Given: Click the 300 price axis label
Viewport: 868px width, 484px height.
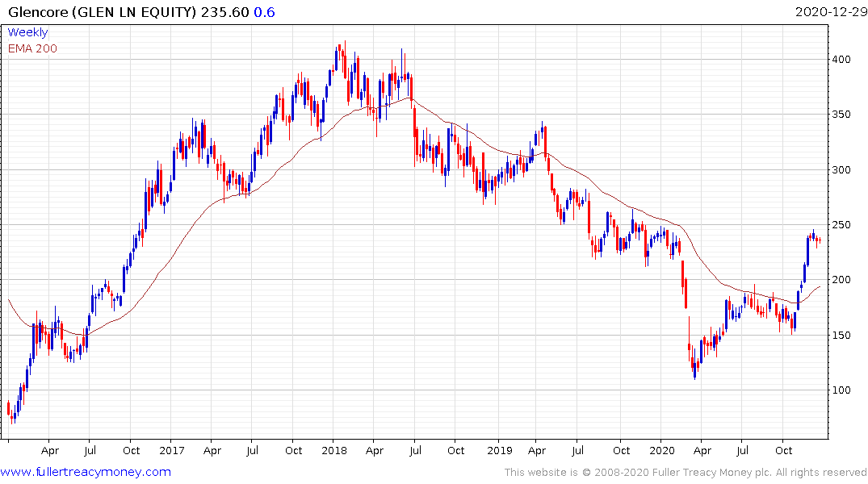Looking at the screenshot, I should pyautogui.click(x=841, y=170).
